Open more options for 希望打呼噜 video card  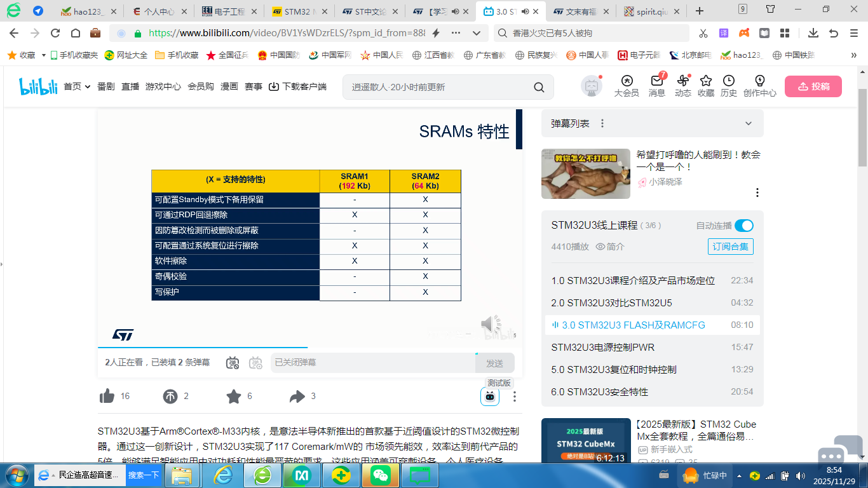pyautogui.click(x=757, y=193)
